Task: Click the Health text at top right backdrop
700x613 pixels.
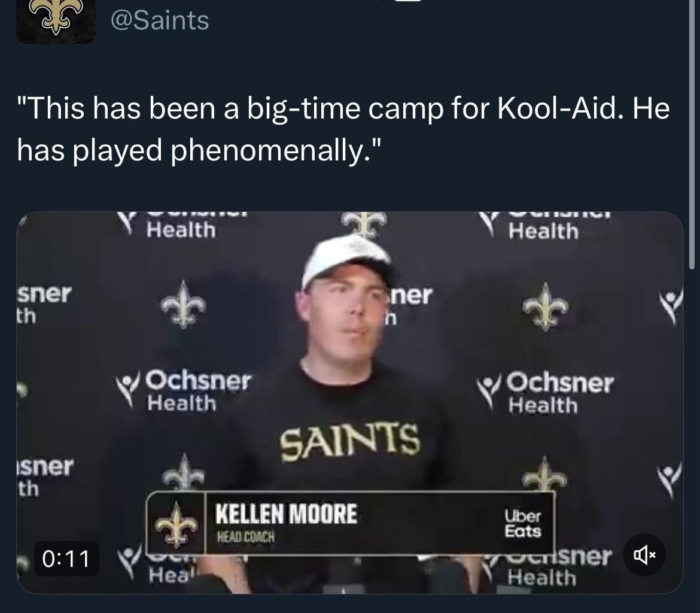Action: [x=543, y=232]
